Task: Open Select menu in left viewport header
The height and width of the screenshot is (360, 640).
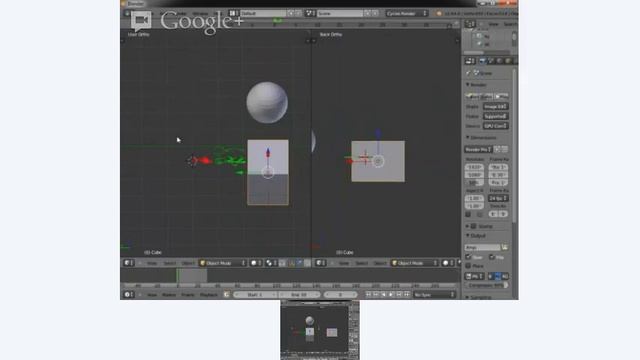Action: [169, 263]
